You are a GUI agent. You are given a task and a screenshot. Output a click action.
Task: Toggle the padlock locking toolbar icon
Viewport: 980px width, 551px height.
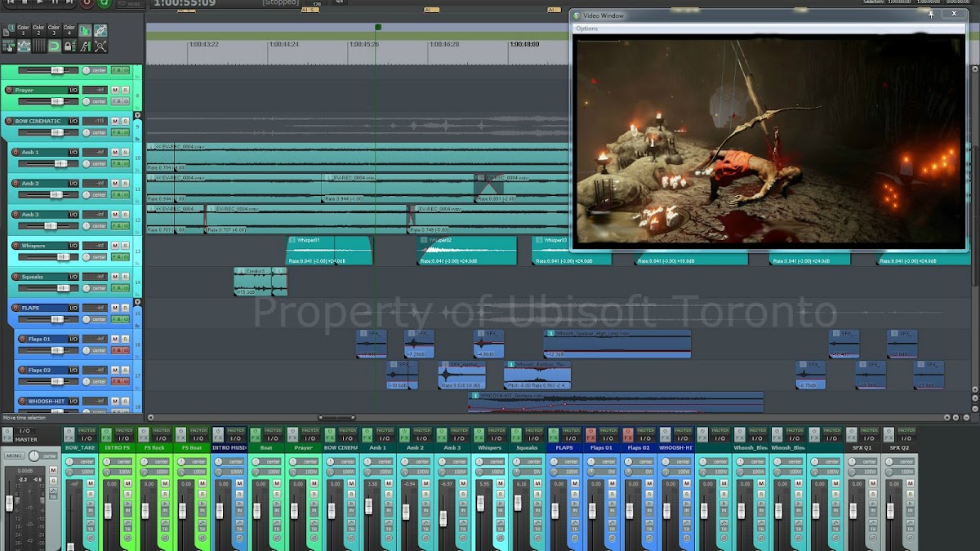tap(69, 47)
